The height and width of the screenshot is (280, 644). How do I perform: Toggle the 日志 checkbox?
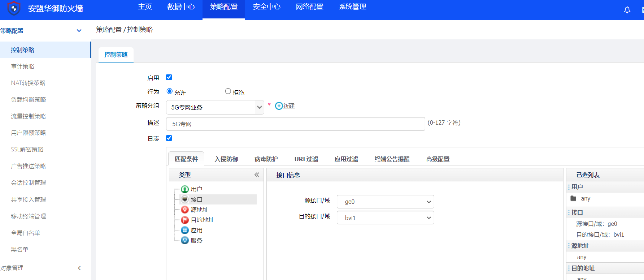click(169, 138)
